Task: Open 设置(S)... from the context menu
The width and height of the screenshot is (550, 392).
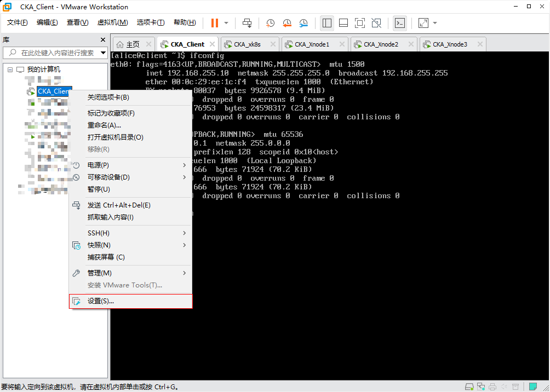Action: [x=130, y=301]
